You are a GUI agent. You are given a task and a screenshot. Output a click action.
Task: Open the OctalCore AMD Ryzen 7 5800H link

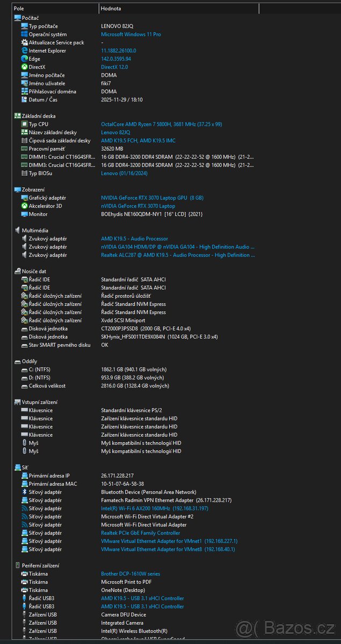(x=161, y=125)
